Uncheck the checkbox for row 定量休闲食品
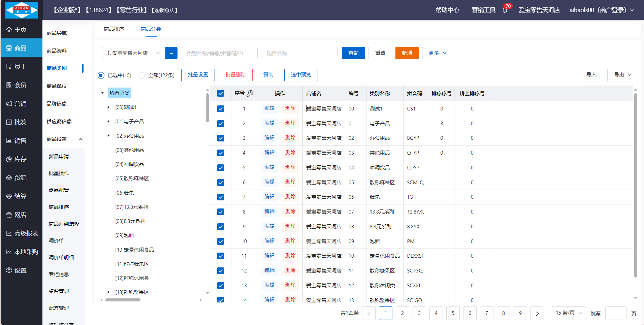The image size is (644, 325). [221, 256]
